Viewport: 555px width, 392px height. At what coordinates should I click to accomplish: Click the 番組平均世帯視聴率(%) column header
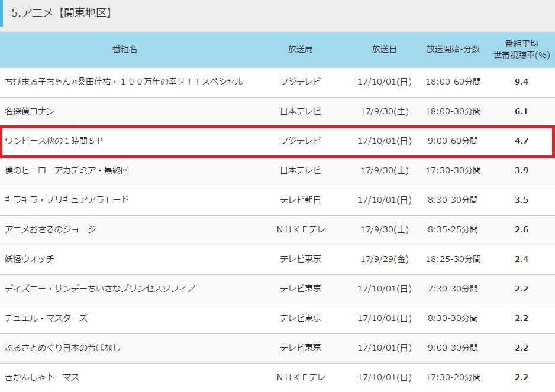[x=521, y=49]
